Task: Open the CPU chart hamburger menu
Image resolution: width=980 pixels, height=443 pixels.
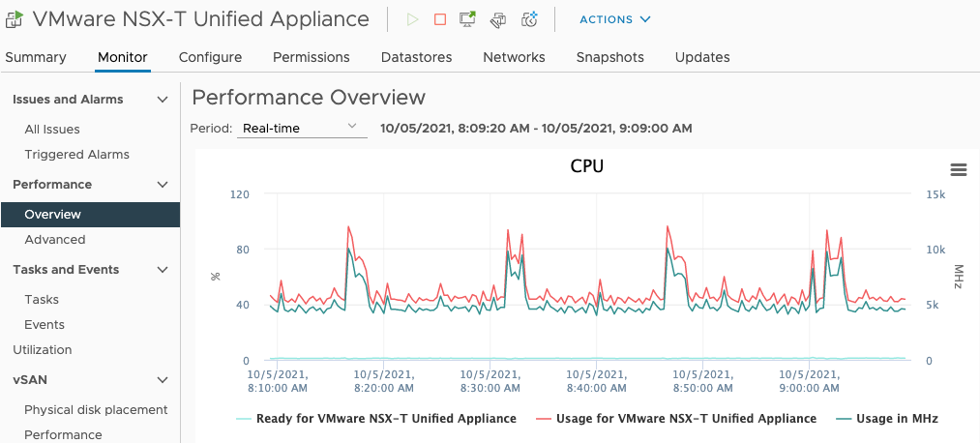Action: click(958, 169)
